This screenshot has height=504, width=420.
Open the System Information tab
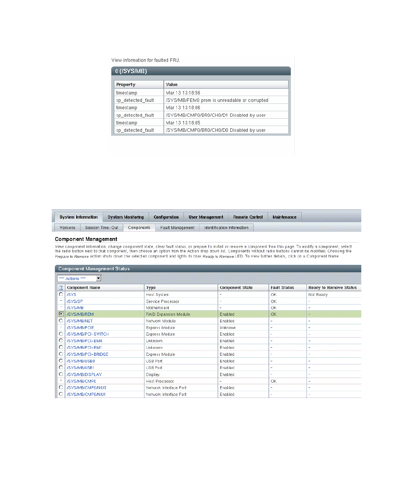click(79, 217)
